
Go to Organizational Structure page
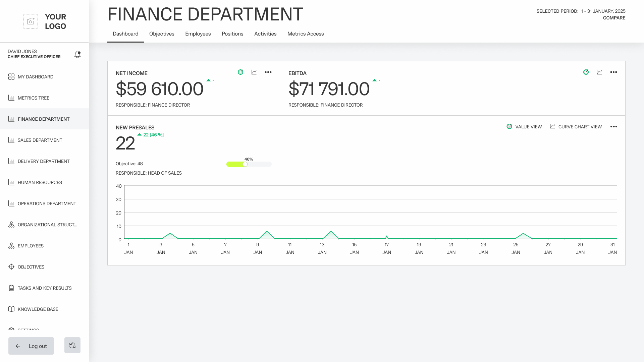coord(47,225)
